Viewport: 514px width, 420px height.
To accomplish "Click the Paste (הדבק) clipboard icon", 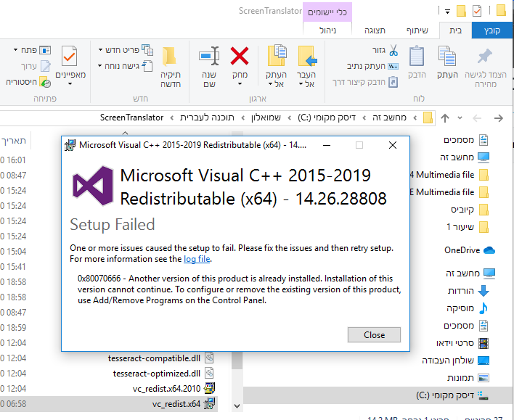I will (x=417, y=56).
